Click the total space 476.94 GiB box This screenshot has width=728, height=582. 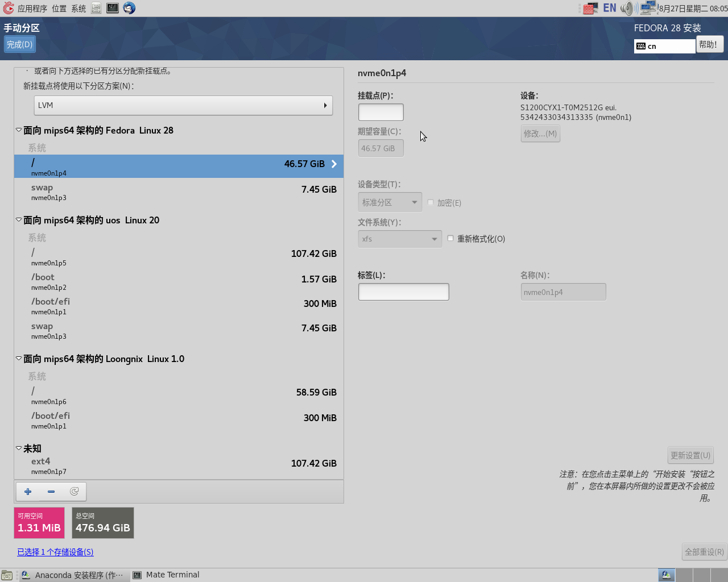pyautogui.click(x=103, y=523)
